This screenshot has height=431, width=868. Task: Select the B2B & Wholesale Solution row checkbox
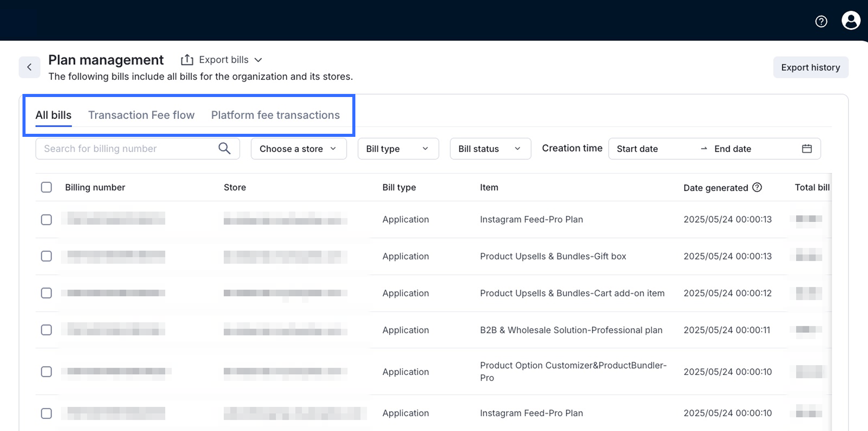[46, 330]
